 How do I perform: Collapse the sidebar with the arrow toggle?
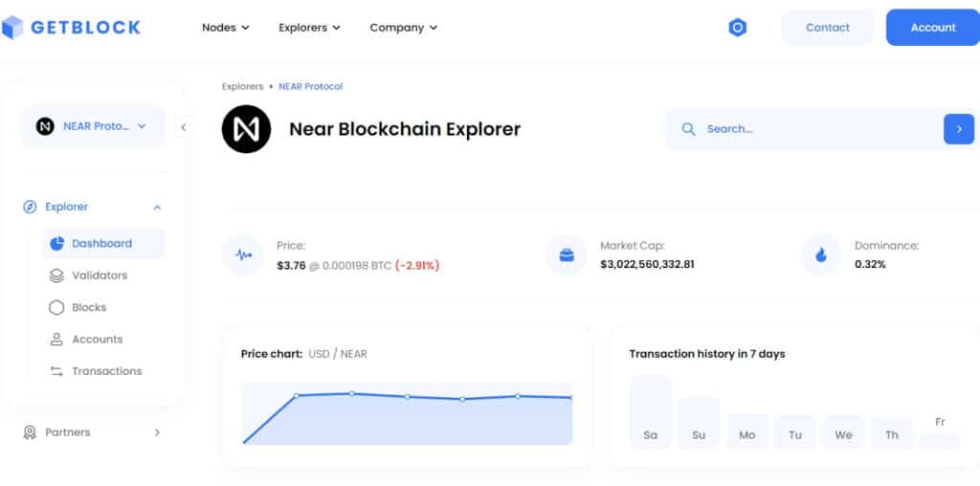[x=183, y=127]
